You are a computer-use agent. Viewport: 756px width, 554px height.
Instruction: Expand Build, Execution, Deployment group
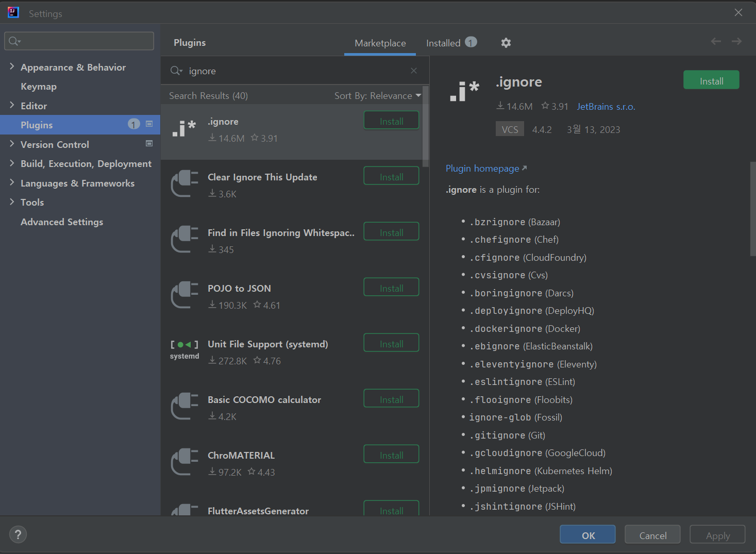click(x=12, y=163)
